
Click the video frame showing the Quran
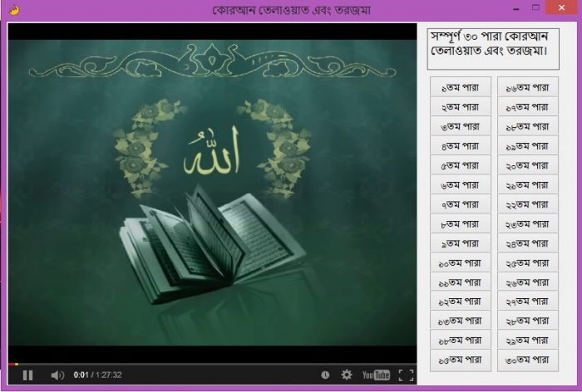pyautogui.click(x=212, y=193)
